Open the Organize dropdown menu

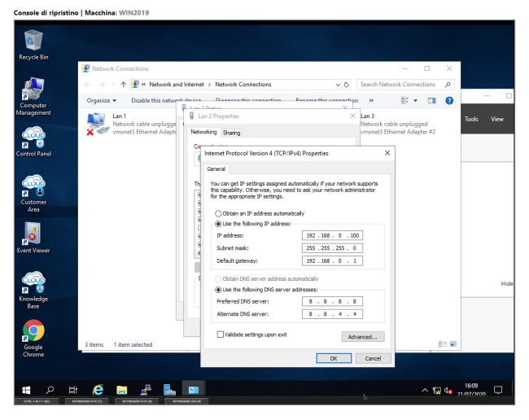click(x=101, y=101)
